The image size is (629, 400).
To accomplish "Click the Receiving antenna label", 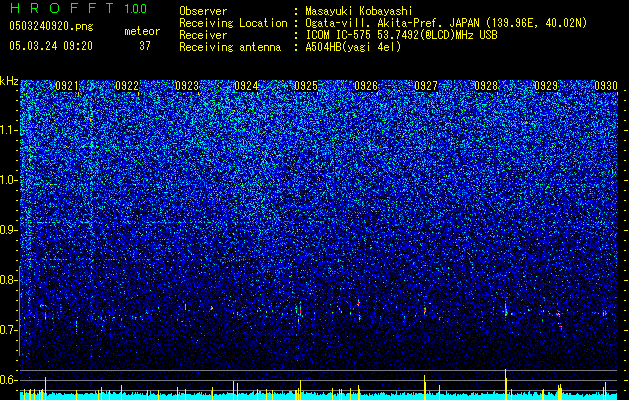I will [230, 47].
